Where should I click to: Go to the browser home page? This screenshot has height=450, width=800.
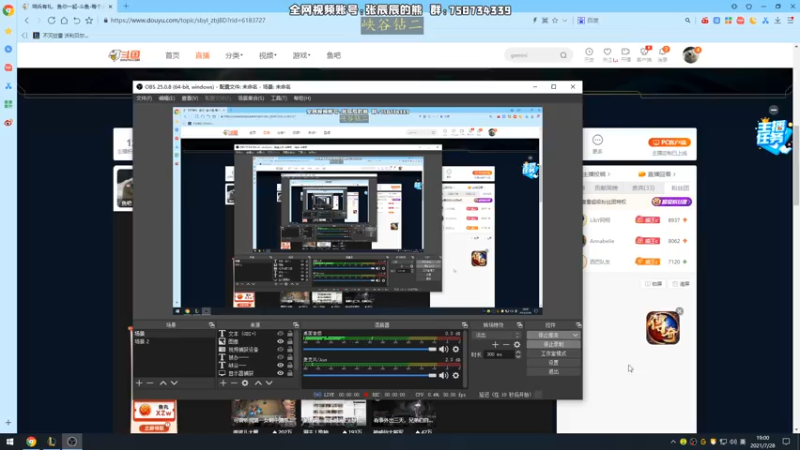(x=64, y=20)
